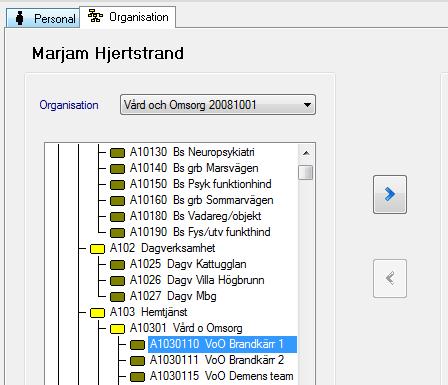
Task: Click the org chart icon on Organisation tab
Action: (x=95, y=16)
